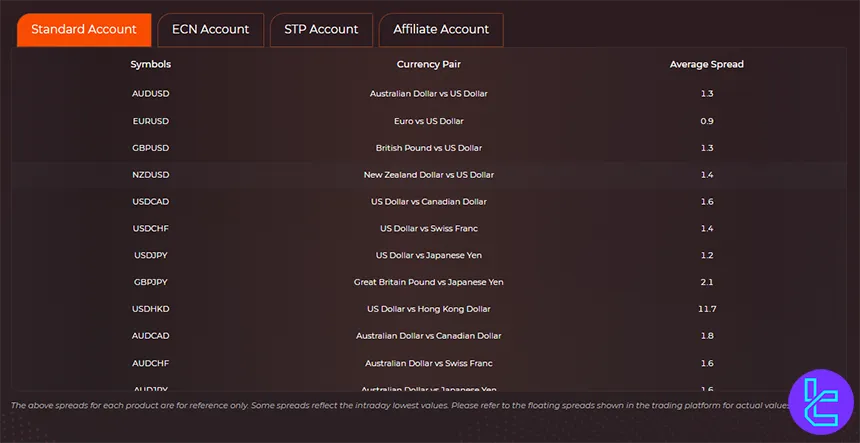Select the GBPJPY symbol
The image size is (860, 443).
150,283
